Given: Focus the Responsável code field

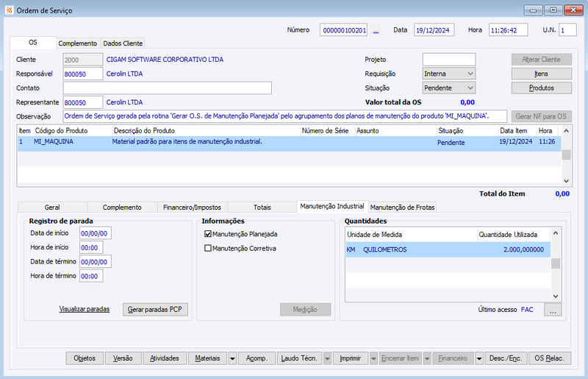Looking at the screenshot, I should [x=83, y=74].
